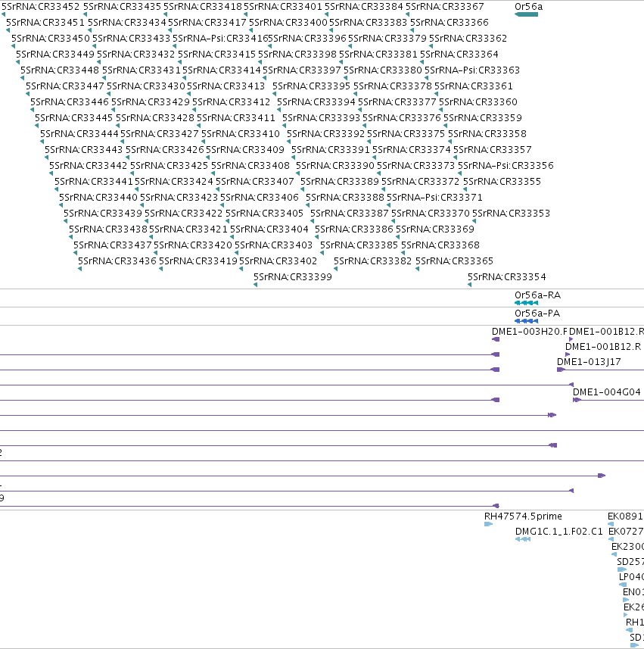Click the 5SrRNA:CR33441 label
644x649 pixels.
[x=94, y=181]
